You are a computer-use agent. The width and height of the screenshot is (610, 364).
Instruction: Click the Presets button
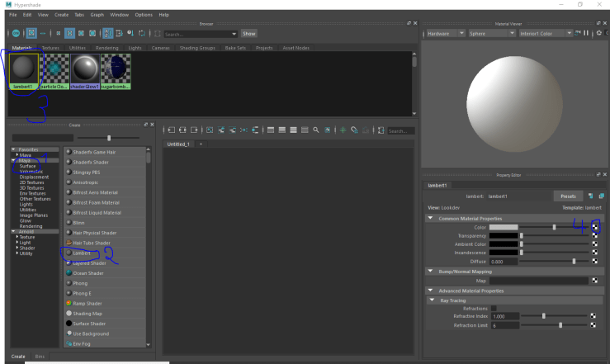click(x=568, y=196)
